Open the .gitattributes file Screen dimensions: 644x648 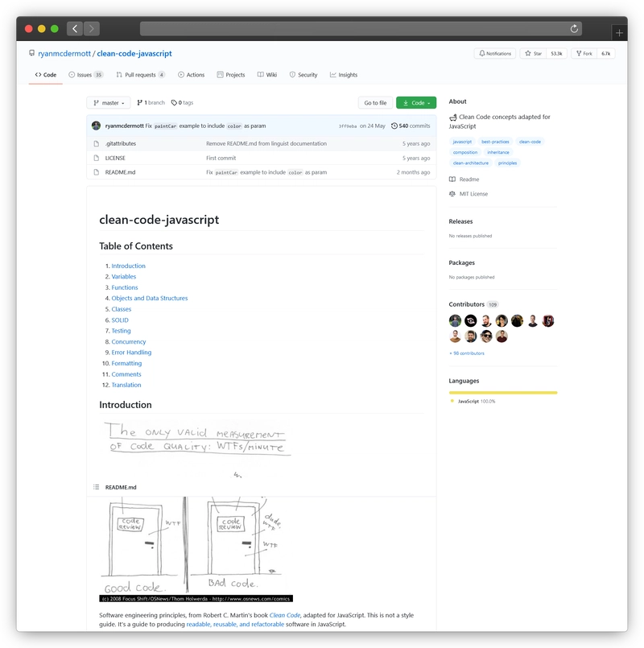120,143
